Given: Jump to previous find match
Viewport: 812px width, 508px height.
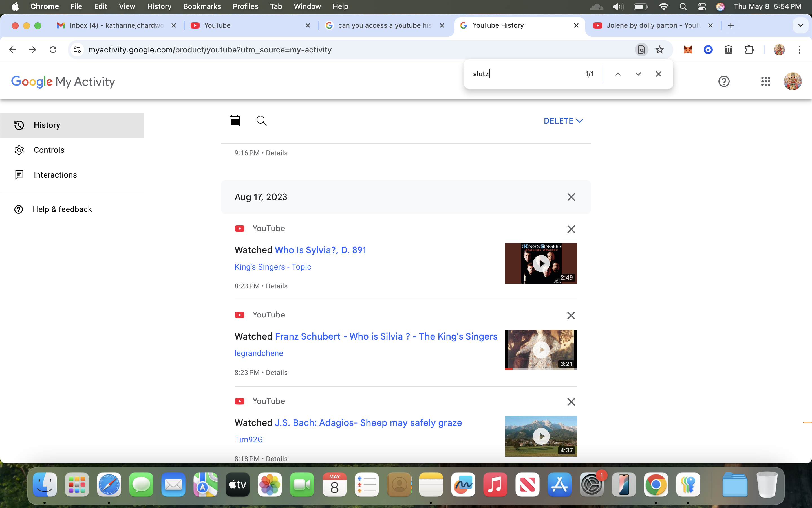Looking at the screenshot, I should (618, 74).
